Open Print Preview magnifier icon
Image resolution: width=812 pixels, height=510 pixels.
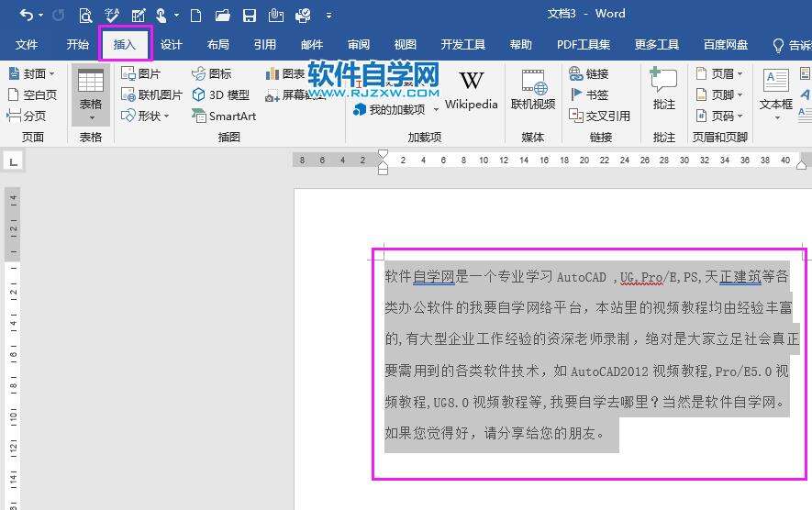coord(85,16)
